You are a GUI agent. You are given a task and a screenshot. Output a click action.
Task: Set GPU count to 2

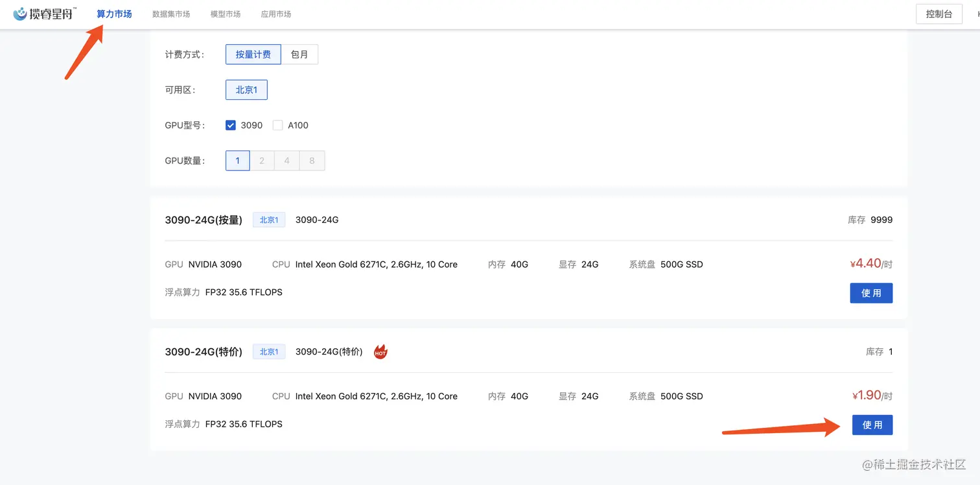click(x=262, y=160)
